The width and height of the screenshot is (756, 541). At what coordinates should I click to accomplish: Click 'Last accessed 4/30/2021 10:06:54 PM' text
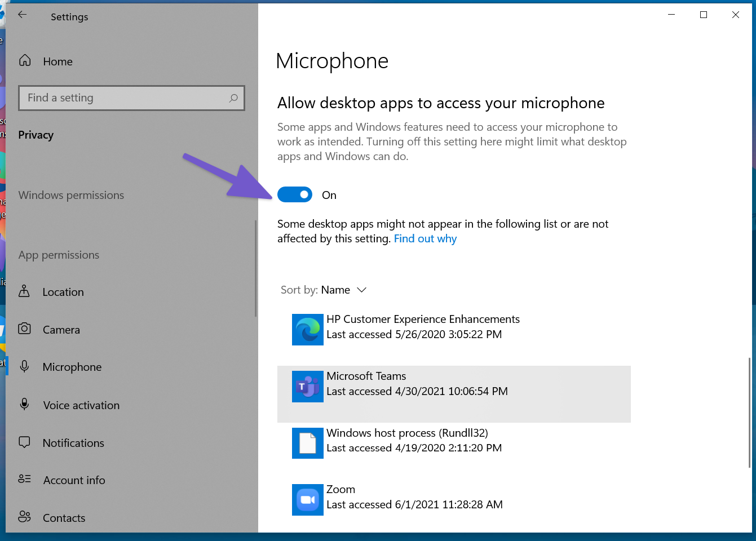click(x=417, y=391)
